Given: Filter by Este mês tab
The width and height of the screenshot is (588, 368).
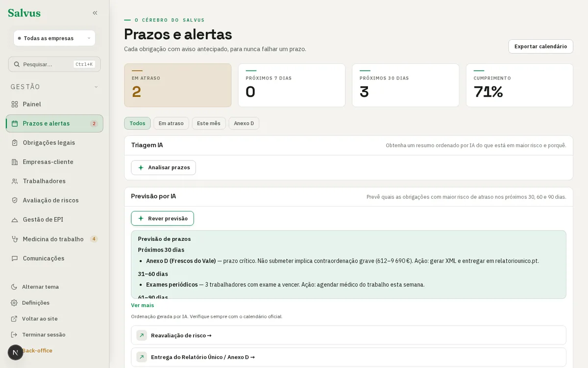Looking at the screenshot, I should click(x=209, y=123).
